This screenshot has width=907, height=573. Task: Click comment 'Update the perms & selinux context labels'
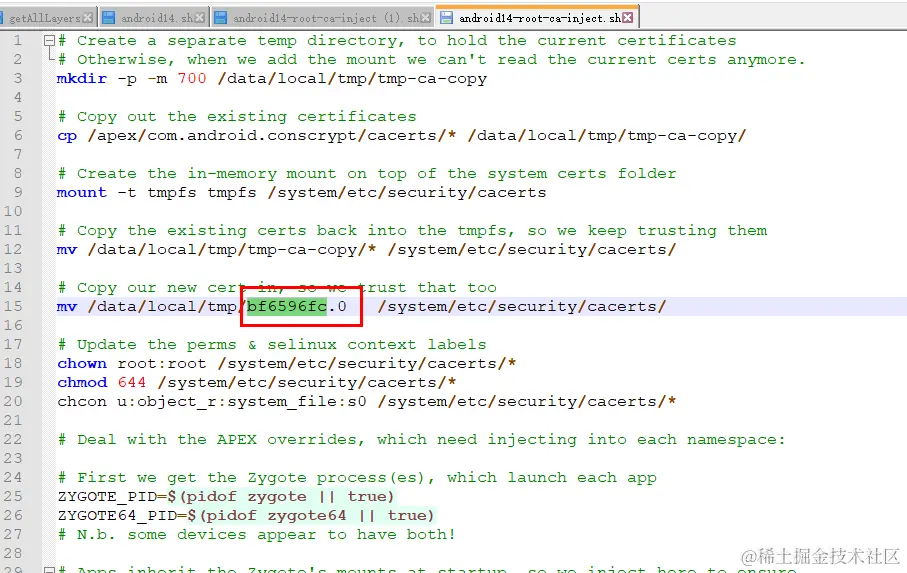pos(272,345)
